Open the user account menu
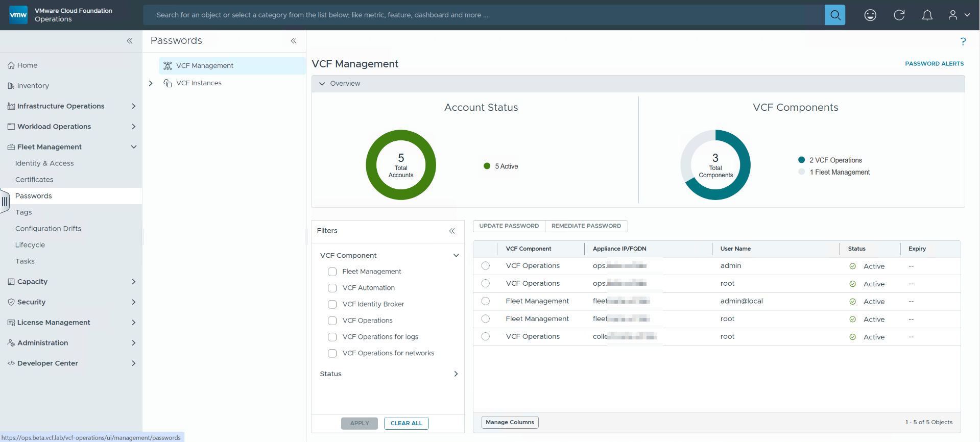This screenshot has height=442, width=980. [959, 15]
